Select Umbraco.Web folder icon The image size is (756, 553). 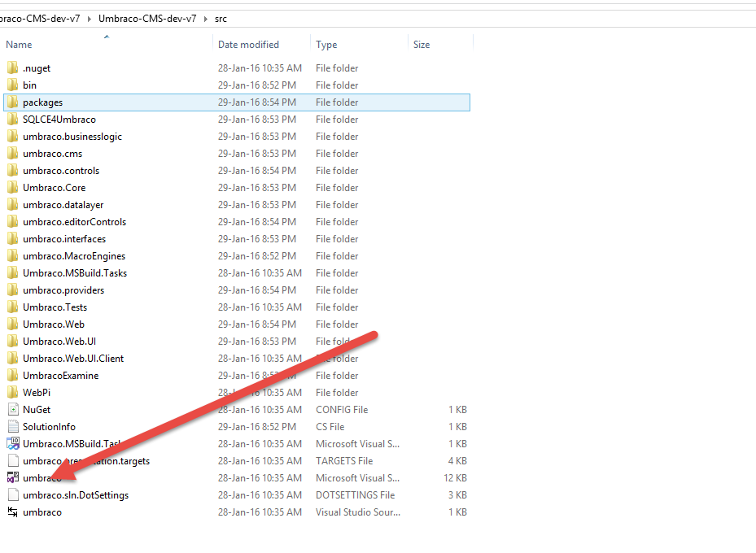point(13,324)
